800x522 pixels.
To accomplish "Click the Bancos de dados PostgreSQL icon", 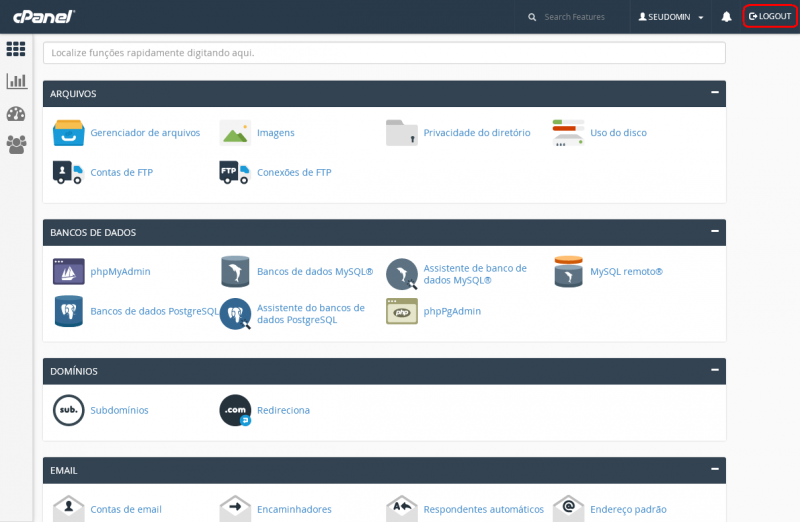I will point(68,311).
